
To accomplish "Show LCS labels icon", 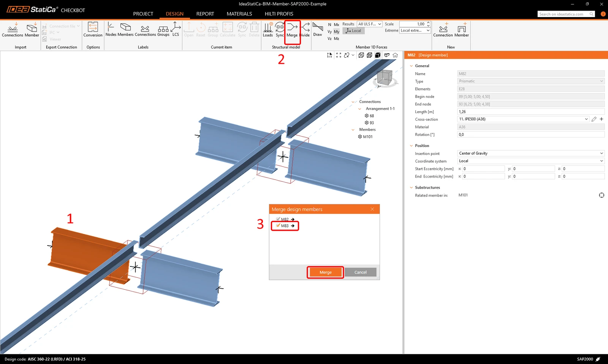I will (x=176, y=29).
